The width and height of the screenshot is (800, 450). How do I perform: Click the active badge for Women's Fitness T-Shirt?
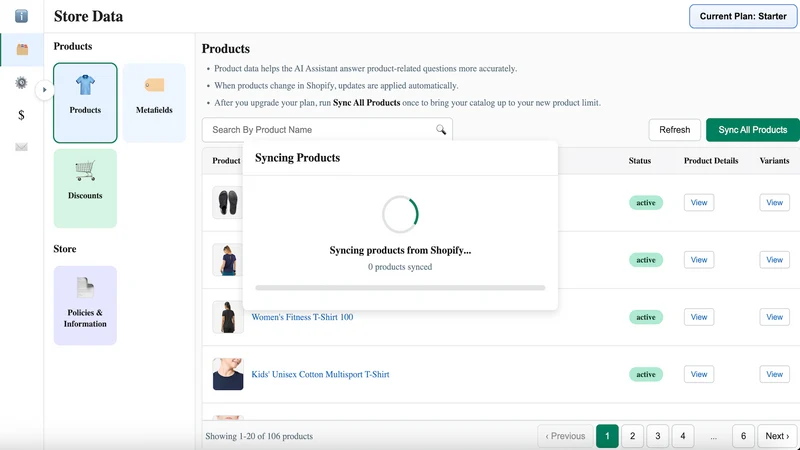tap(646, 317)
